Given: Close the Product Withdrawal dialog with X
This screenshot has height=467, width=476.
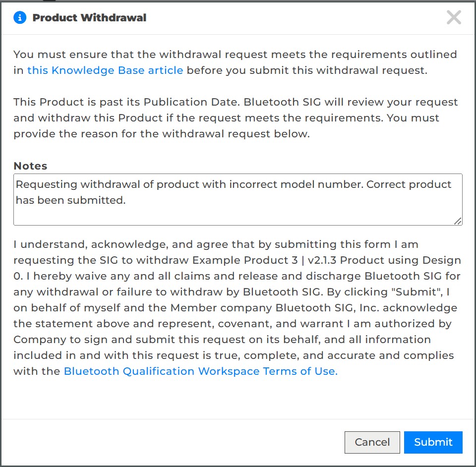Looking at the screenshot, I should tap(454, 17).
